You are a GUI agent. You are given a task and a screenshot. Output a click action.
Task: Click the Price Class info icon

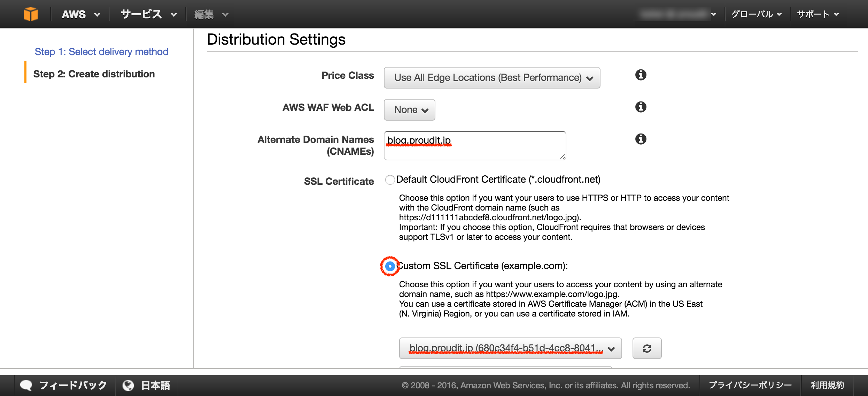point(641,75)
